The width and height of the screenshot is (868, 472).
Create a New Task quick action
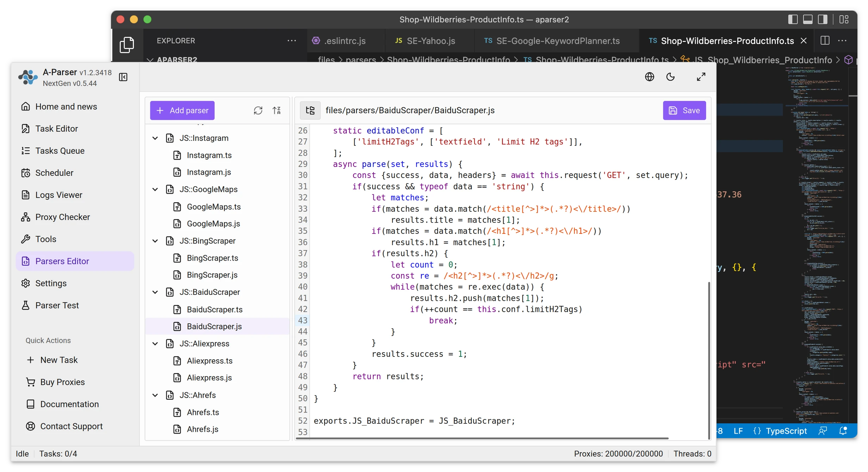52,360
